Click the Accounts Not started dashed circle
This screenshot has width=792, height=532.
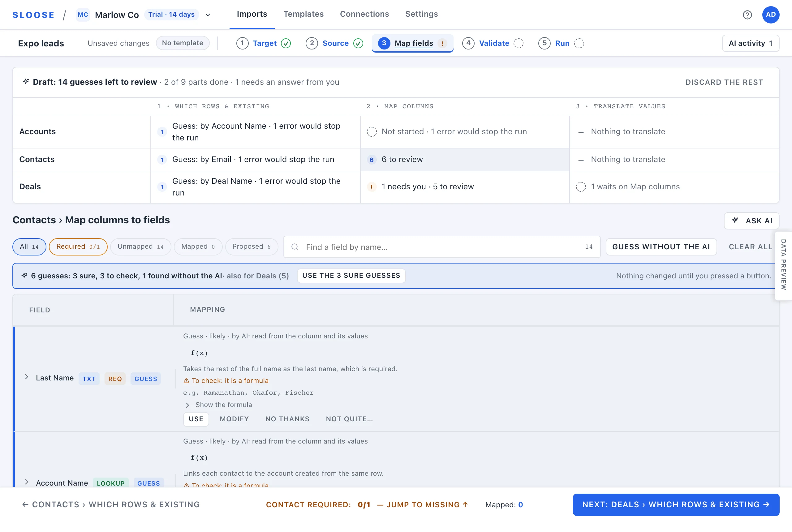372,132
